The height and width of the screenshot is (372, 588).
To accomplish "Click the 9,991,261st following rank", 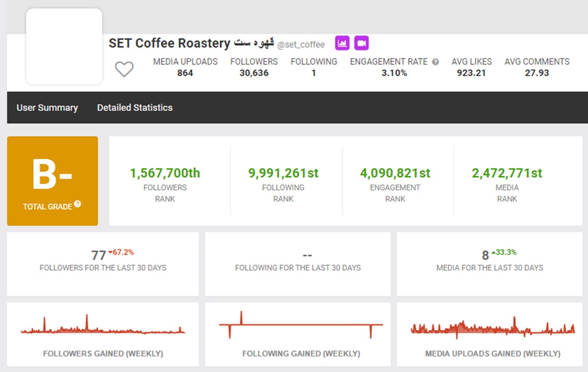I will [283, 173].
